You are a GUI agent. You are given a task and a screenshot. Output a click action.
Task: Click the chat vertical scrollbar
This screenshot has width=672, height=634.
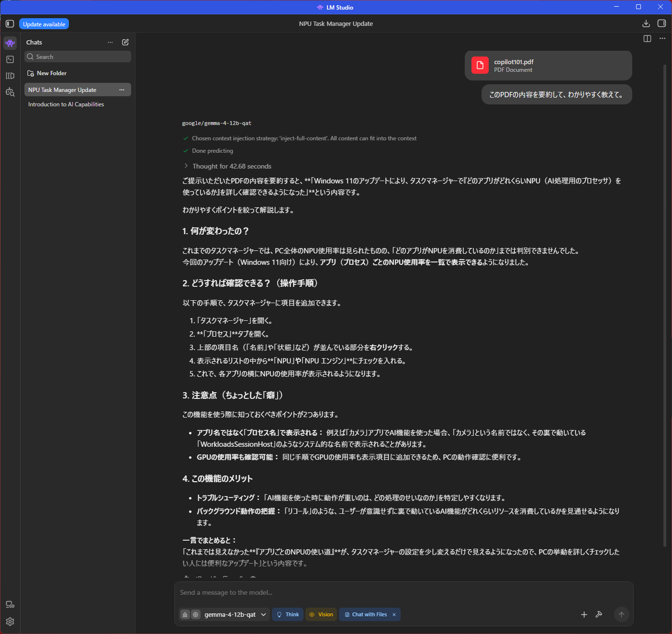click(x=664, y=305)
